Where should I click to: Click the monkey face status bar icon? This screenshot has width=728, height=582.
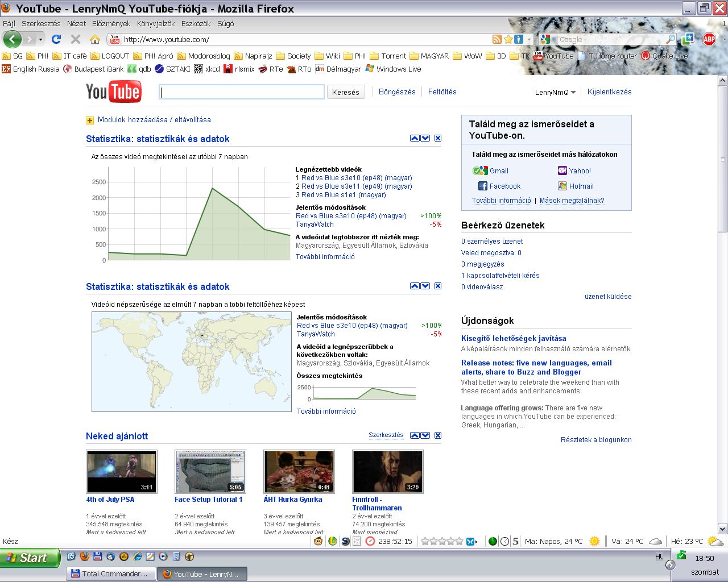[318, 541]
